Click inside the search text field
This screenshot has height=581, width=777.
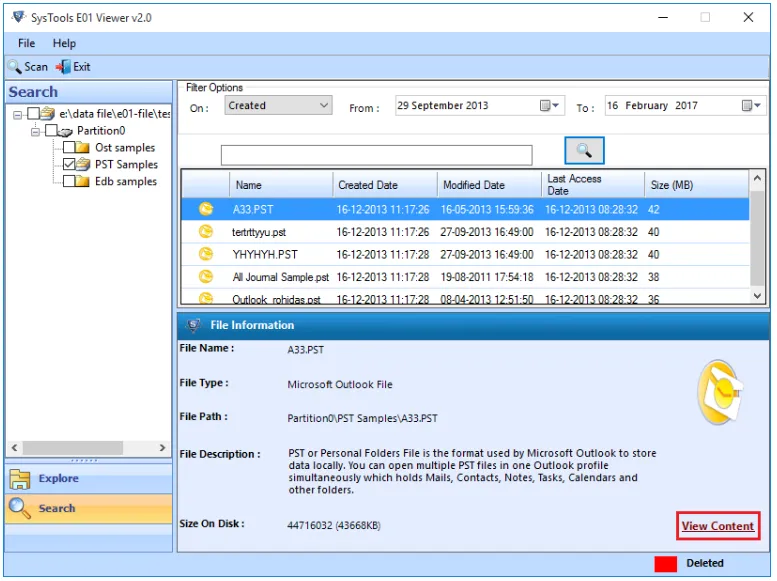[376, 155]
